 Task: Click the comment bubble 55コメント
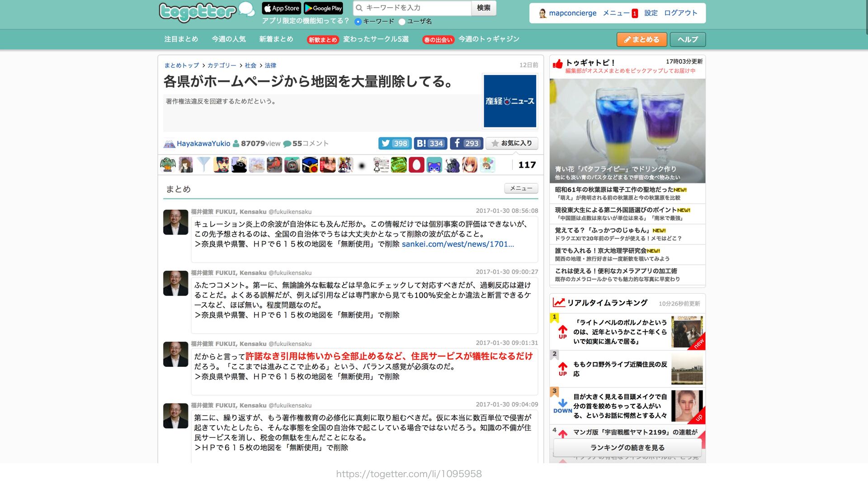(306, 144)
